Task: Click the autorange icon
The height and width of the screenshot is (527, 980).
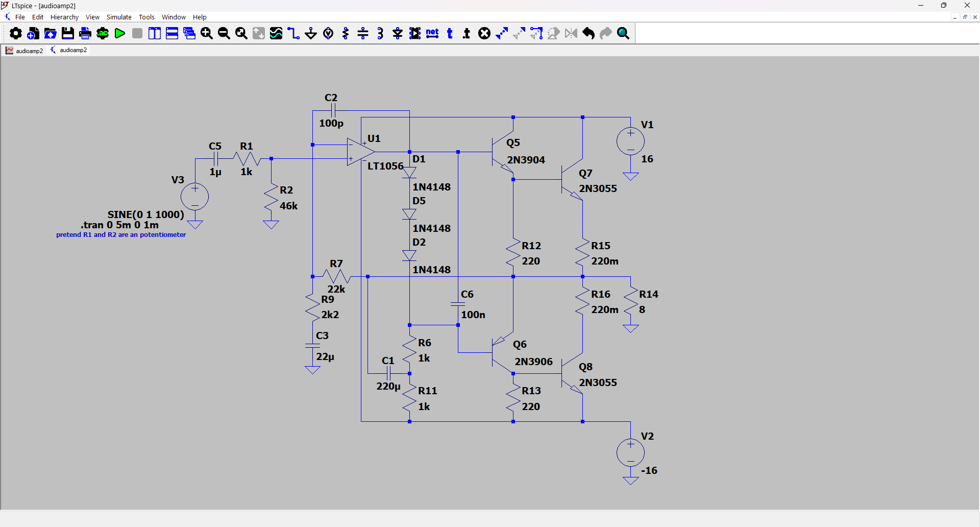Action: pos(259,34)
